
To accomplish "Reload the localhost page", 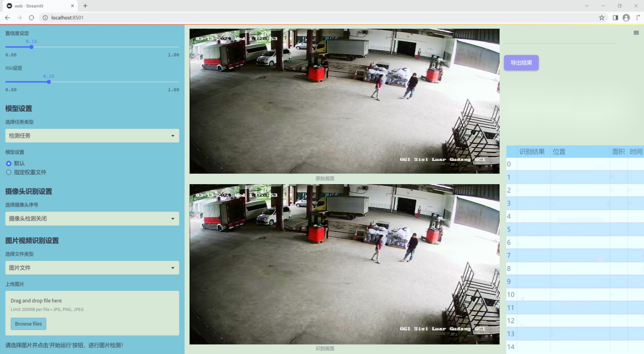I will click(x=32, y=18).
